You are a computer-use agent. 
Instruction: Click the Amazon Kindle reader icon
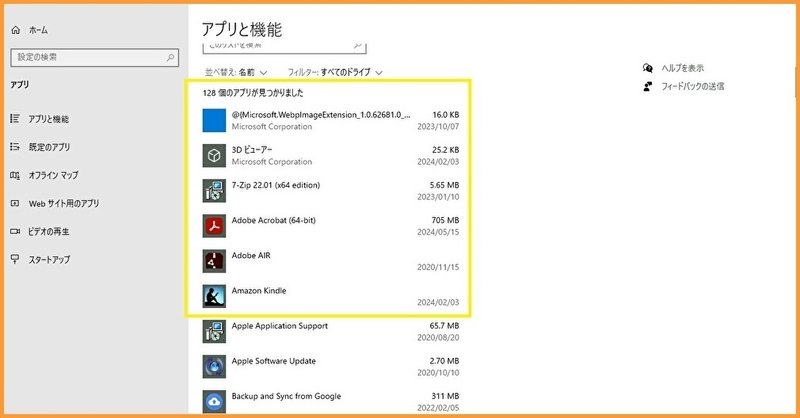pyautogui.click(x=214, y=297)
